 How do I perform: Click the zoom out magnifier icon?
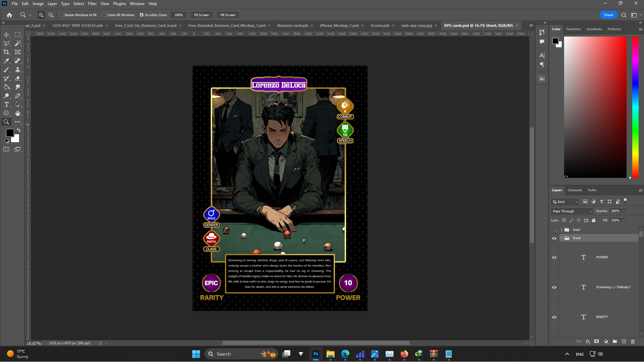click(x=51, y=15)
